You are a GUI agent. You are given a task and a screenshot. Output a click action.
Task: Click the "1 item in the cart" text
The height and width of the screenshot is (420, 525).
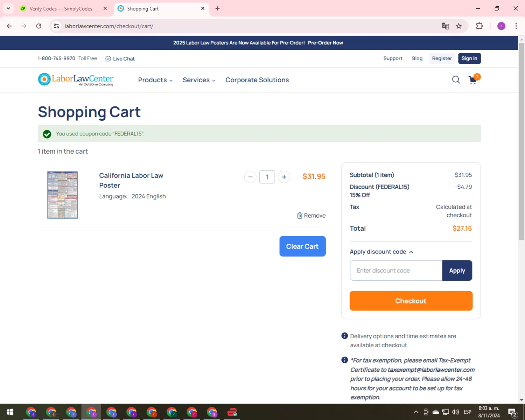pos(63,151)
